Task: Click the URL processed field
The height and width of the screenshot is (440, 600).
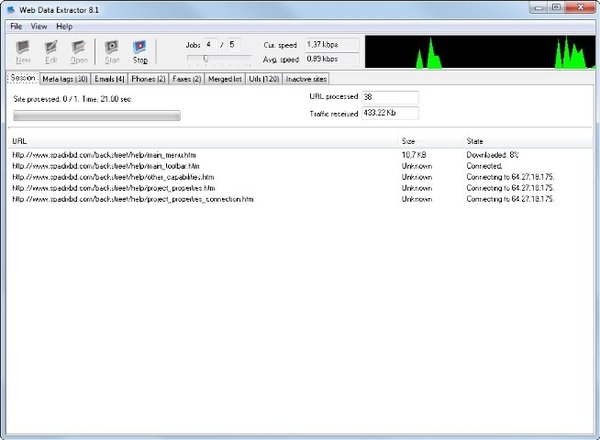Action: click(x=390, y=97)
